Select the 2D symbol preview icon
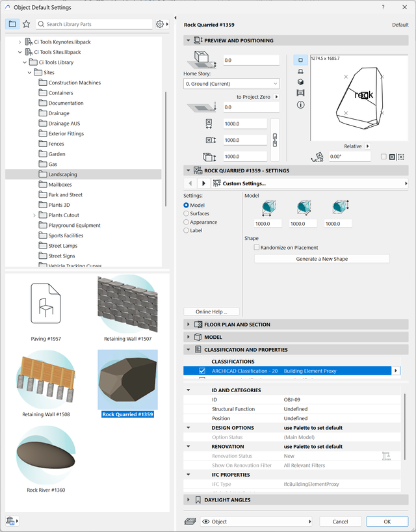416x532 pixels. pyautogui.click(x=300, y=60)
